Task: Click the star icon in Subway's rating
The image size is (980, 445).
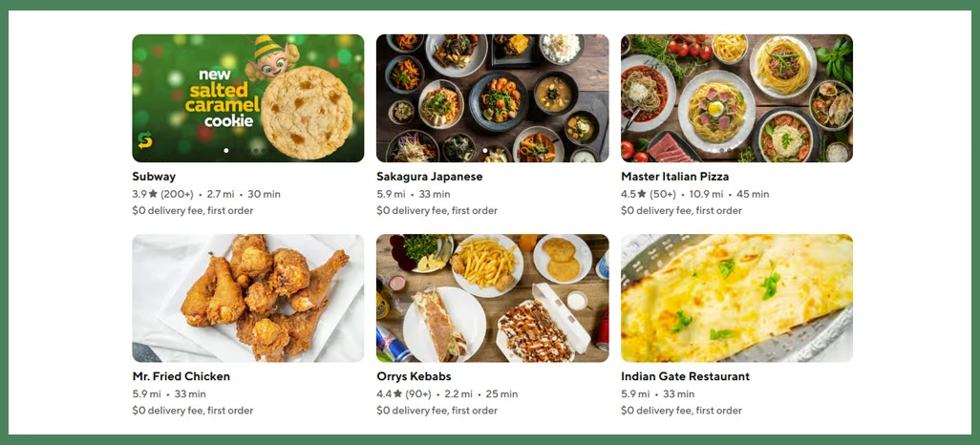Action: (153, 194)
